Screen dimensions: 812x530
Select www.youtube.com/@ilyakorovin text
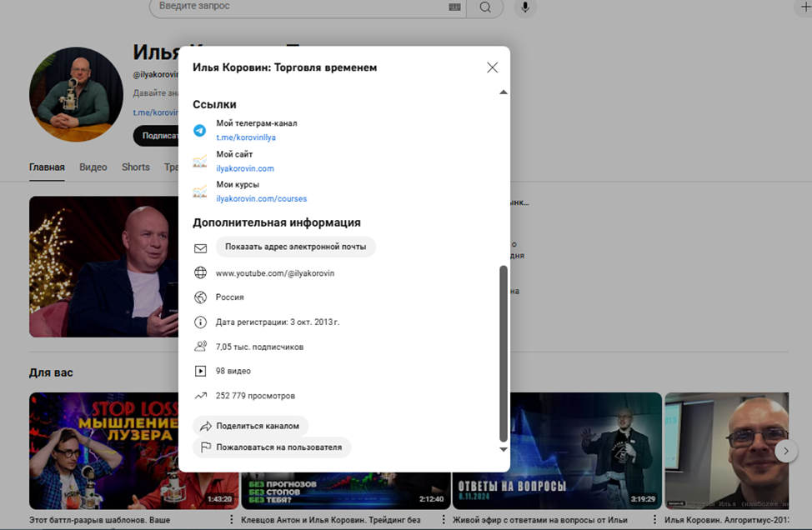coord(275,273)
